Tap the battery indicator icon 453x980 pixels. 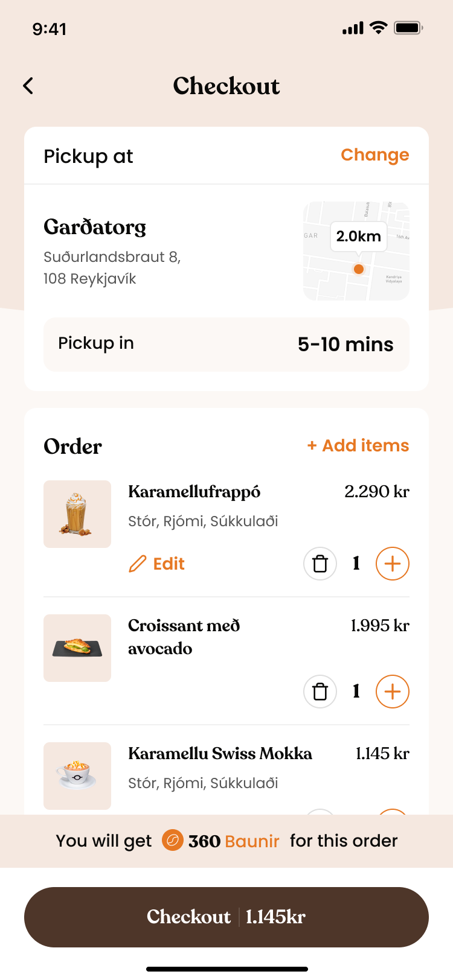408,28
